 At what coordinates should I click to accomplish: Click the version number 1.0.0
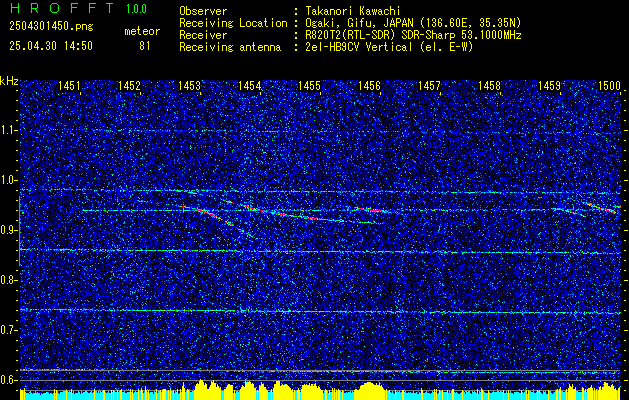pyautogui.click(x=136, y=9)
